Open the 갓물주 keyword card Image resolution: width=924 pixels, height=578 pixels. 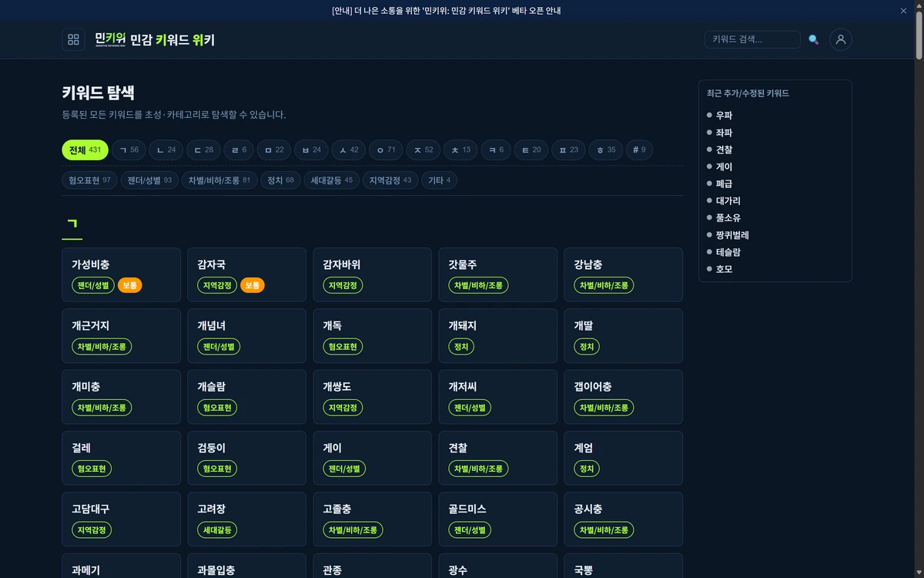click(497, 274)
